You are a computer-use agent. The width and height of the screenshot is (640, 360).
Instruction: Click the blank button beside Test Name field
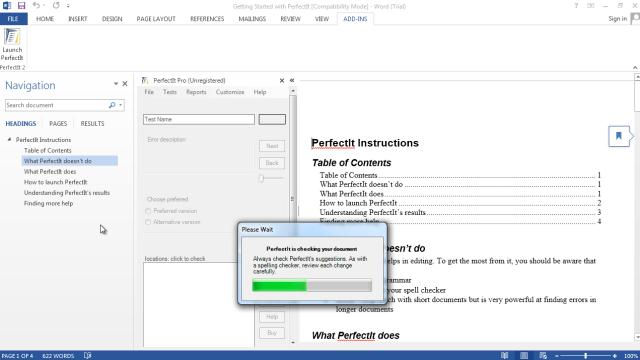[x=272, y=119]
